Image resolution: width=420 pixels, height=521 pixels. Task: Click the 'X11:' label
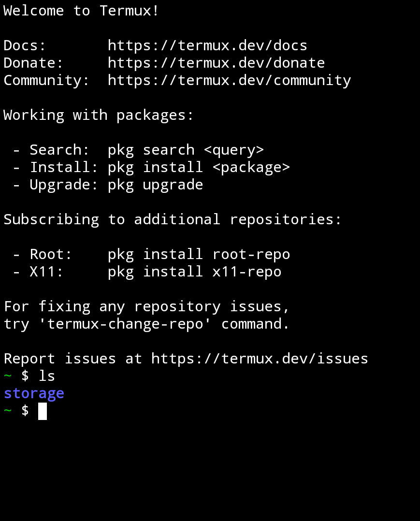coord(46,272)
